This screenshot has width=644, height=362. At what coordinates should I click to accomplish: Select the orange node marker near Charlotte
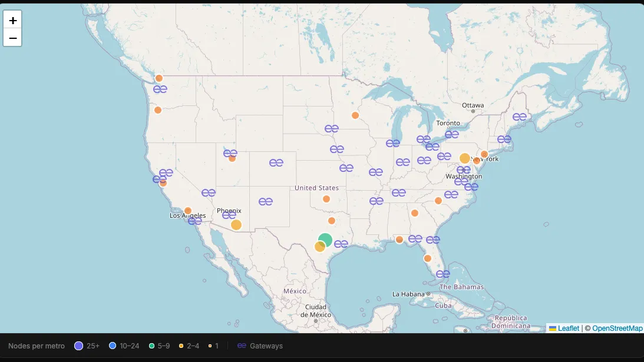point(438,201)
